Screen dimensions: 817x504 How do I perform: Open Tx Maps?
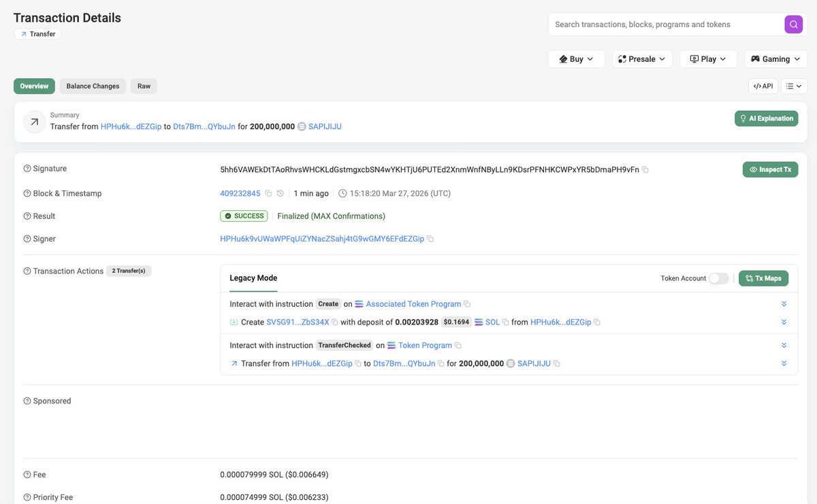coord(763,278)
